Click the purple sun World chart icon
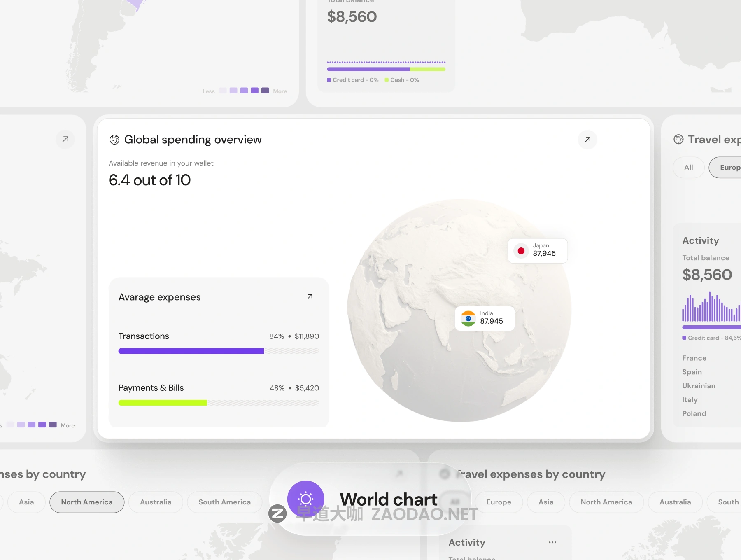741x560 pixels. point(305,499)
